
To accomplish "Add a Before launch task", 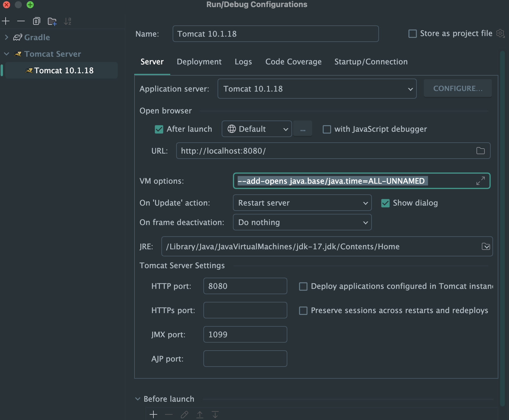I will point(153,414).
